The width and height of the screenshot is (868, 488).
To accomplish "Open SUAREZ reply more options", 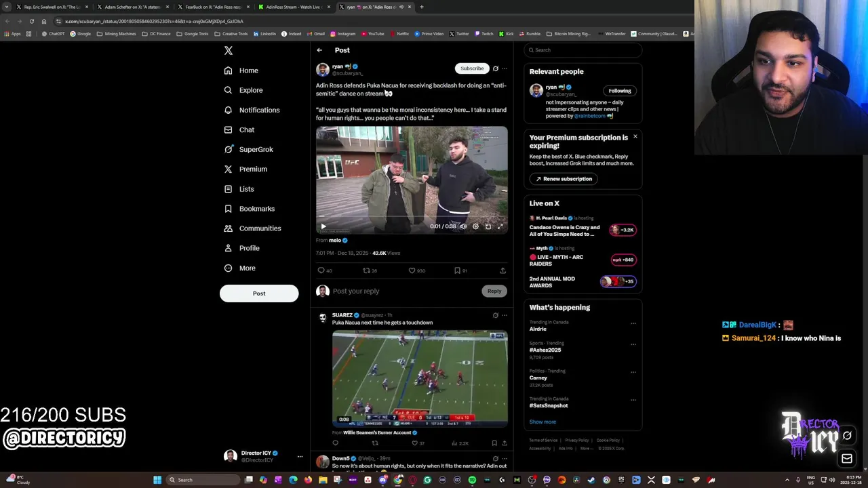I will coord(505,315).
